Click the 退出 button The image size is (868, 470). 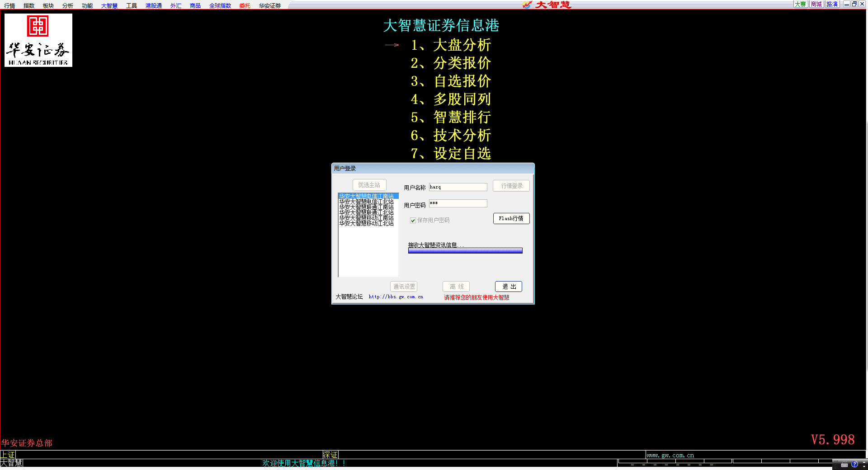(x=509, y=287)
